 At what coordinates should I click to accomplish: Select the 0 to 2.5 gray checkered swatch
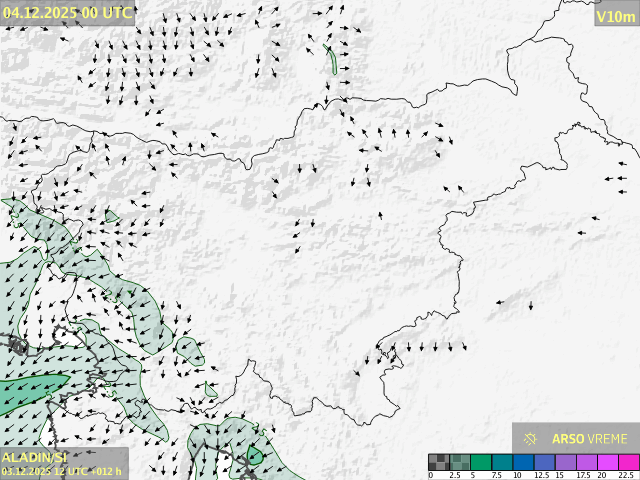(x=440, y=462)
